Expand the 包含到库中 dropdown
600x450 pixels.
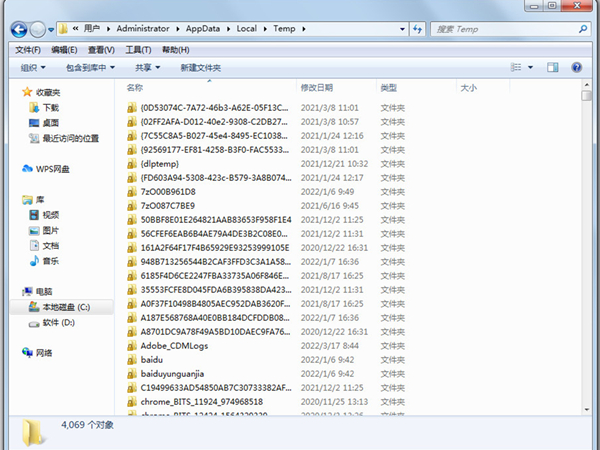tap(91, 68)
